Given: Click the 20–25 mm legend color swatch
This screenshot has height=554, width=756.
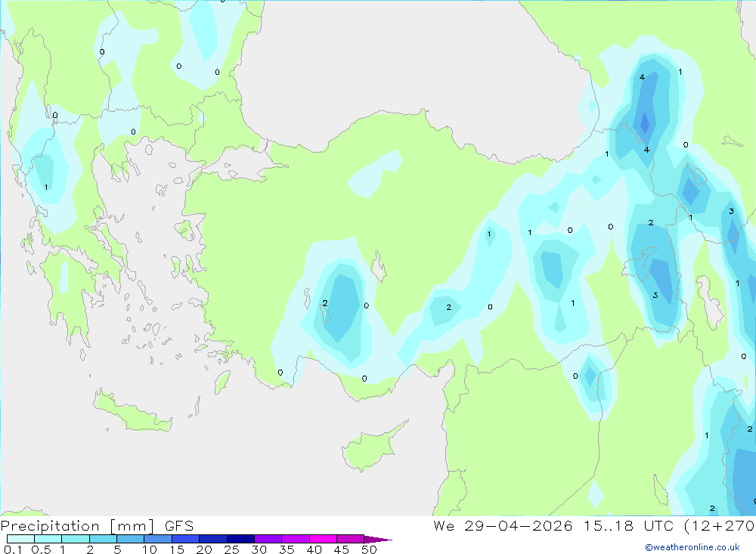Looking at the screenshot, I should [x=213, y=539].
